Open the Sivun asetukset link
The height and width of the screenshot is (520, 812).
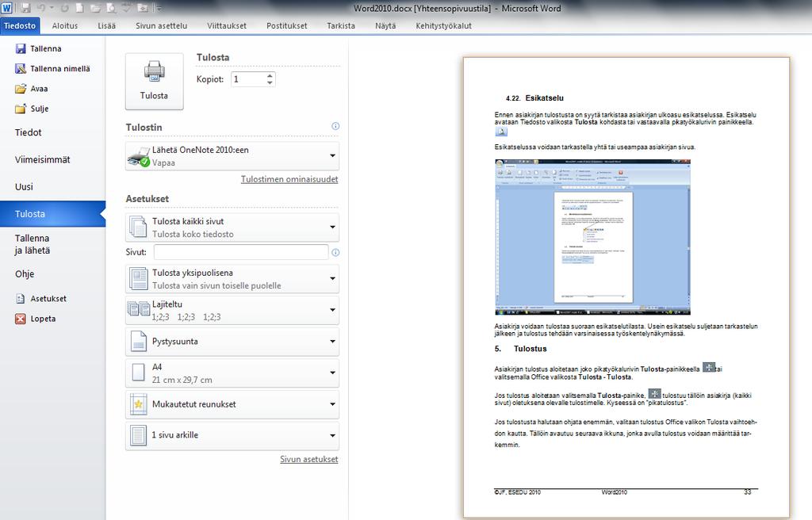pyautogui.click(x=309, y=460)
